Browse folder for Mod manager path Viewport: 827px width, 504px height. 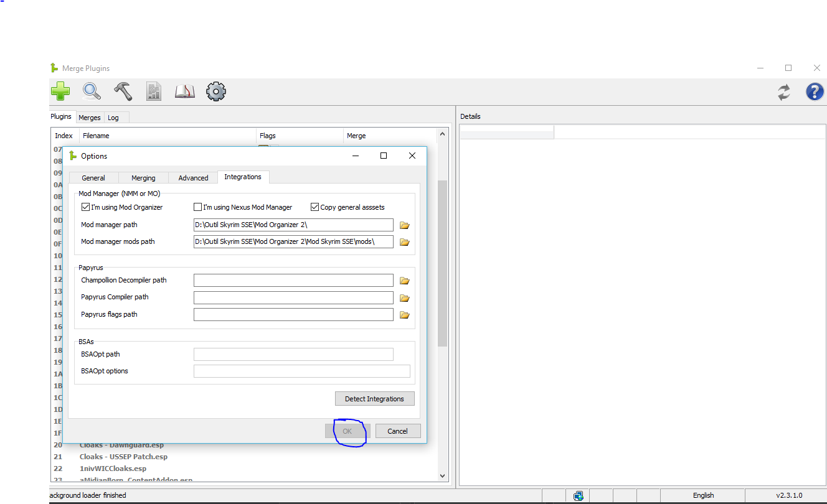pyautogui.click(x=405, y=225)
